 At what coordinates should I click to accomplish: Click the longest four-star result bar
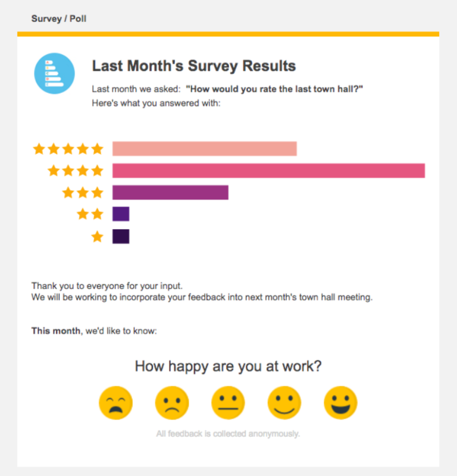(x=268, y=171)
